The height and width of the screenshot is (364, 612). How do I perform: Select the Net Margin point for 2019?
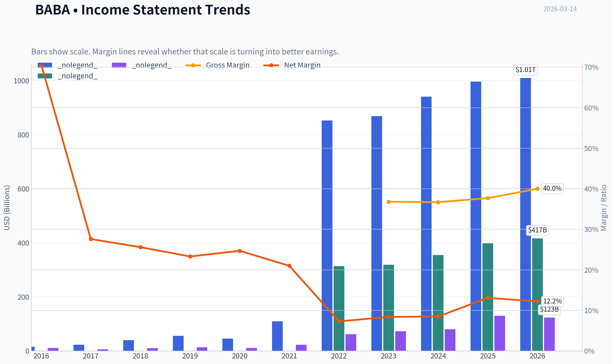coord(190,257)
